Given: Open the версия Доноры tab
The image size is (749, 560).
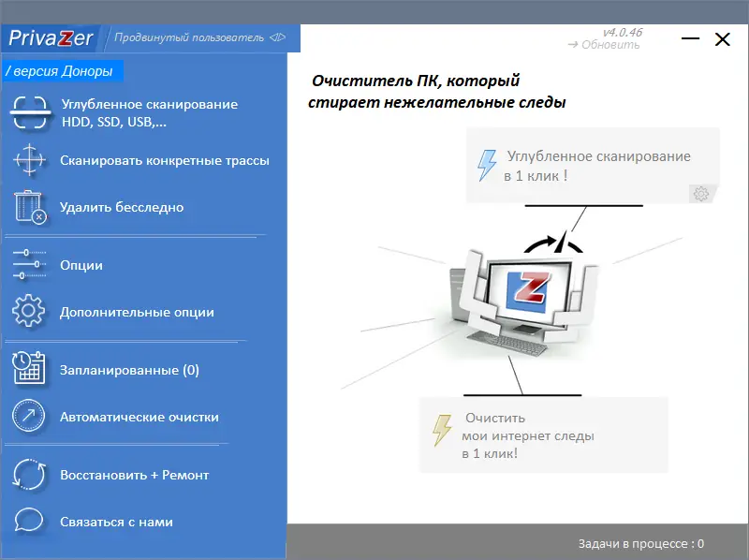Looking at the screenshot, I should click(59, 70).
